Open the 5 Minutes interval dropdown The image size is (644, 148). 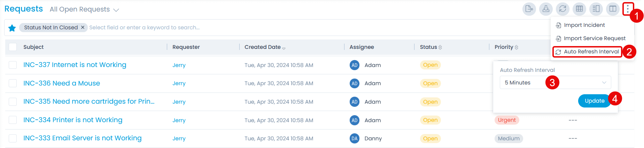coord(555,82)
